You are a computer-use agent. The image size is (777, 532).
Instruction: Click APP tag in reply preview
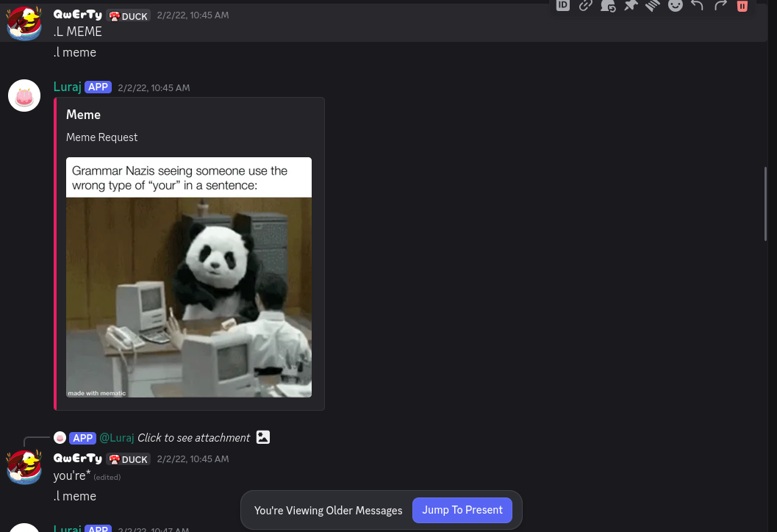(x=83, y=438)
